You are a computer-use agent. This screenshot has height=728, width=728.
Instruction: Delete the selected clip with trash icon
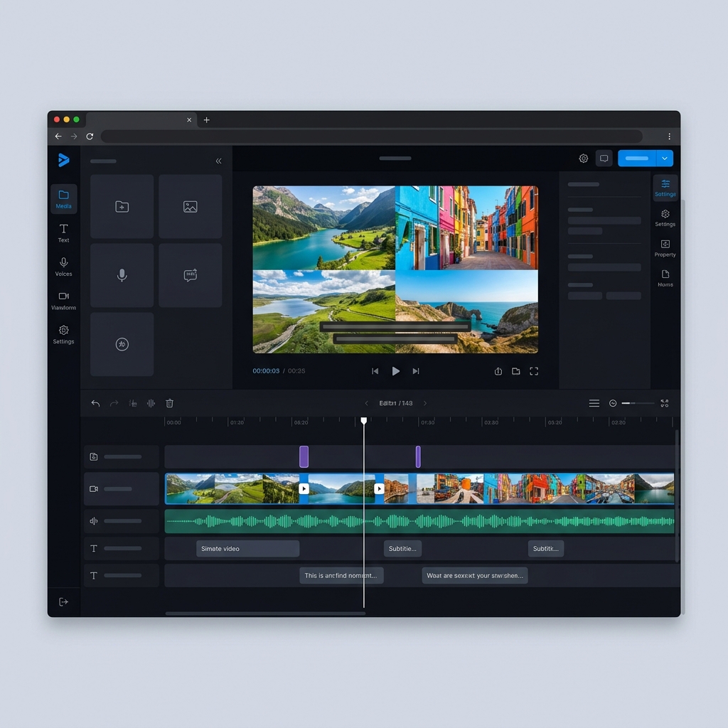point(169,403)
